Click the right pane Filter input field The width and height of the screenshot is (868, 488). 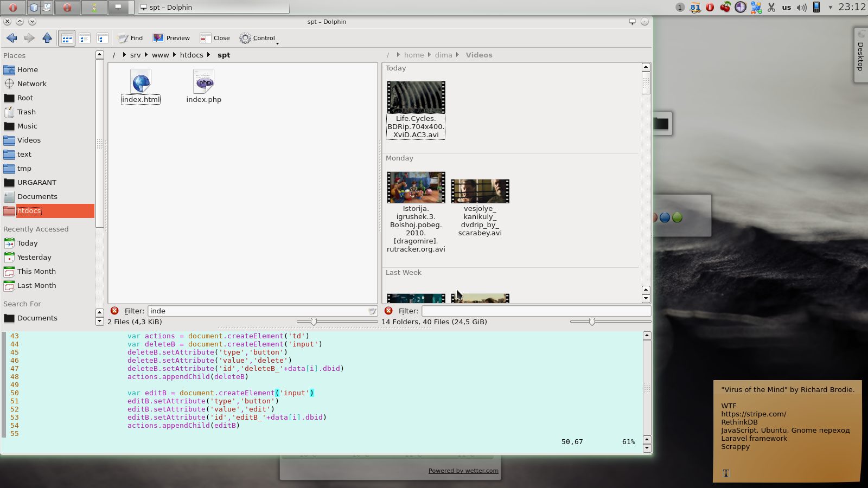click(535, 311)
